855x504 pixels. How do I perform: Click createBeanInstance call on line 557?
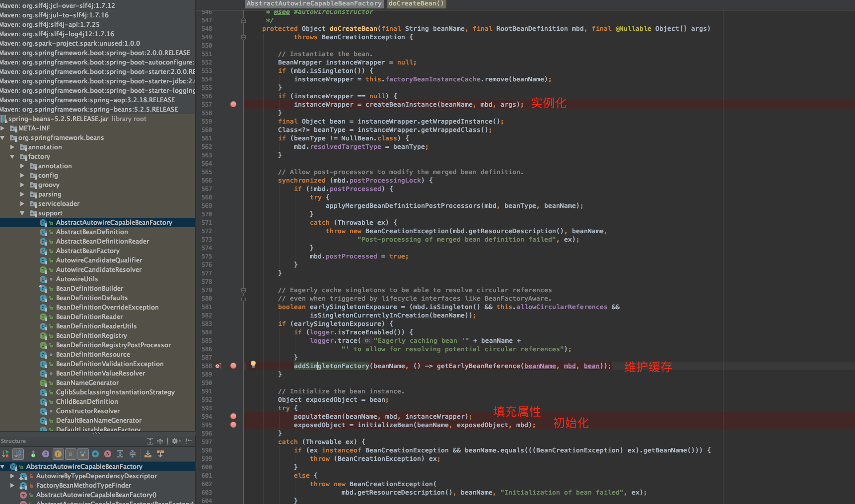pos(401,105)
